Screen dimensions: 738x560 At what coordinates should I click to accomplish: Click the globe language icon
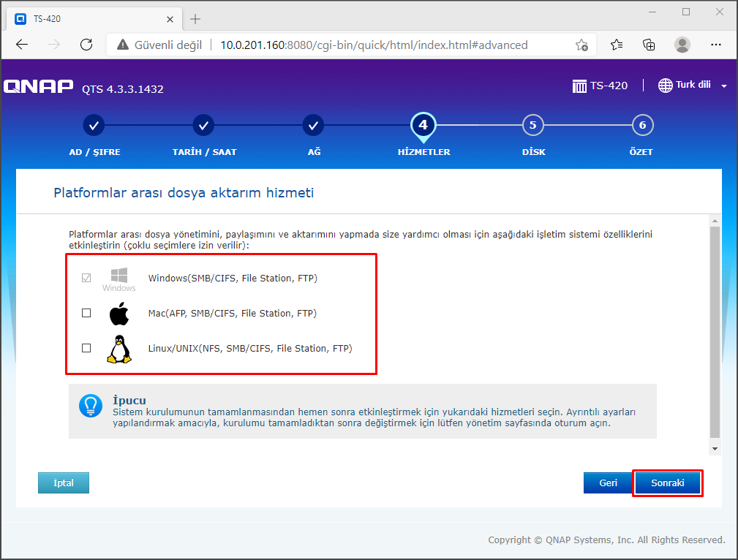[x=665, y=86]
